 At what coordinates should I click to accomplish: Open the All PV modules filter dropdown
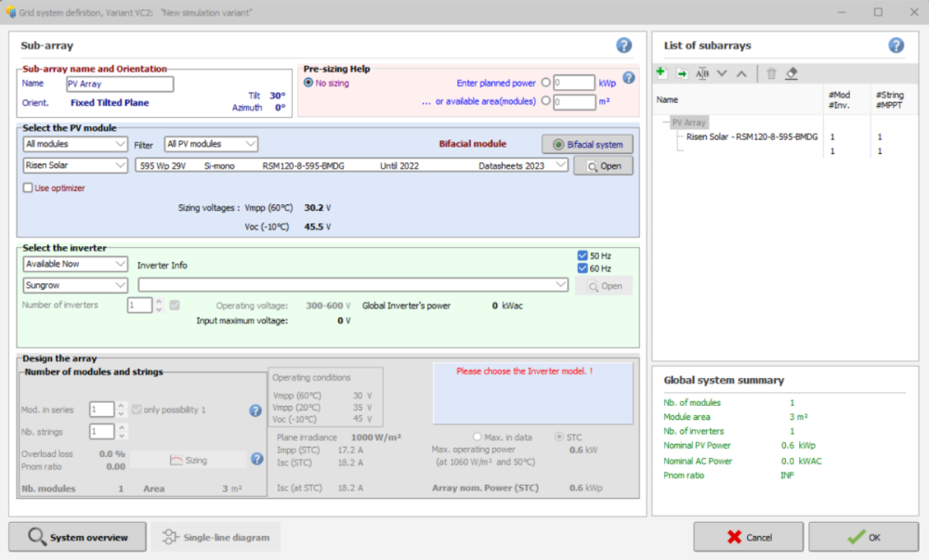point(211,144)
